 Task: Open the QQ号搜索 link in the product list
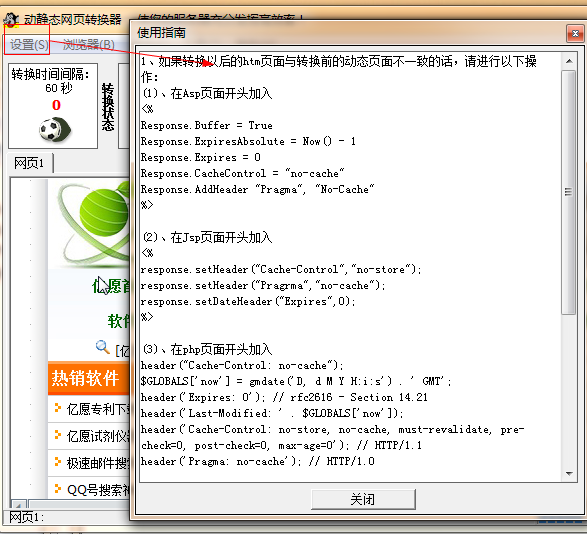98,490
